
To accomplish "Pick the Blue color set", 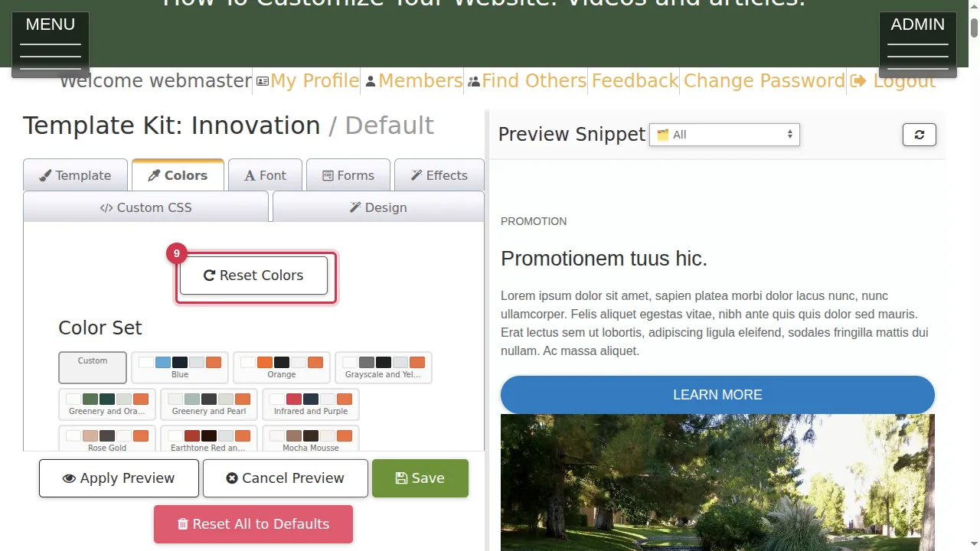I will (180, 367).
